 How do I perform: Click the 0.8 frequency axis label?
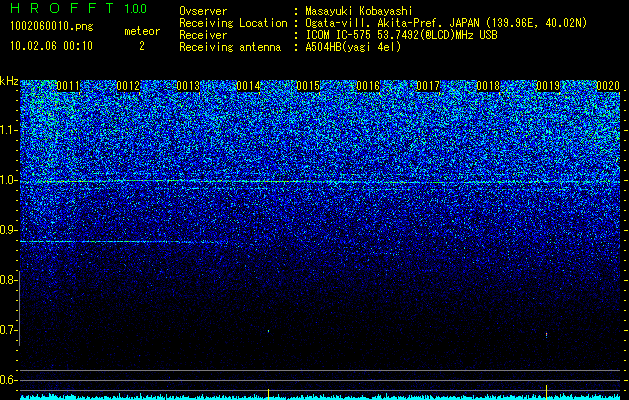point(7,280)
